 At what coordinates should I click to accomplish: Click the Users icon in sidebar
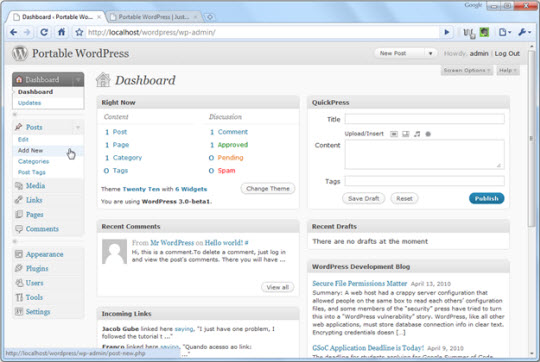(x=19, y=283)
